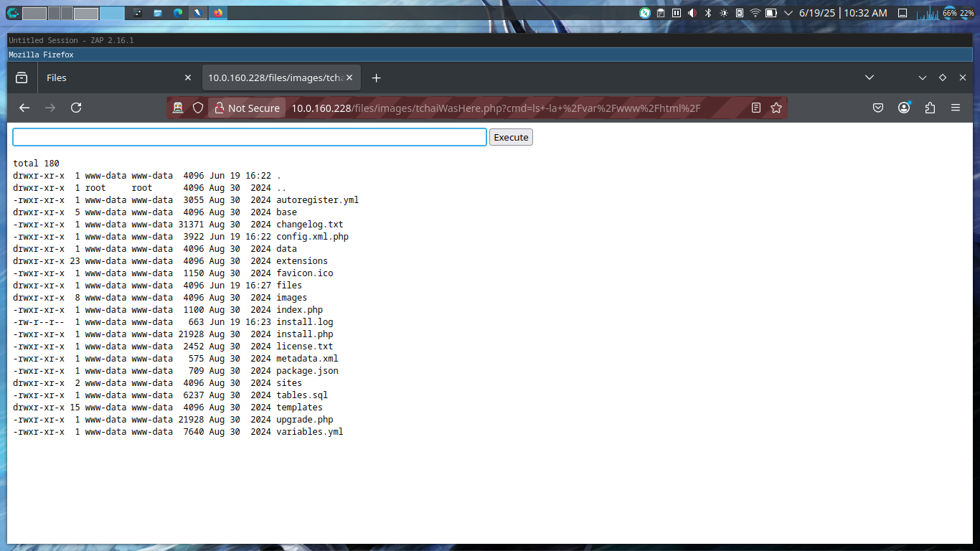Image resolution: width=980 pixels, height=551 pixels.
Task: Open the remote desktop tray icon
Action: click(645, 13)
